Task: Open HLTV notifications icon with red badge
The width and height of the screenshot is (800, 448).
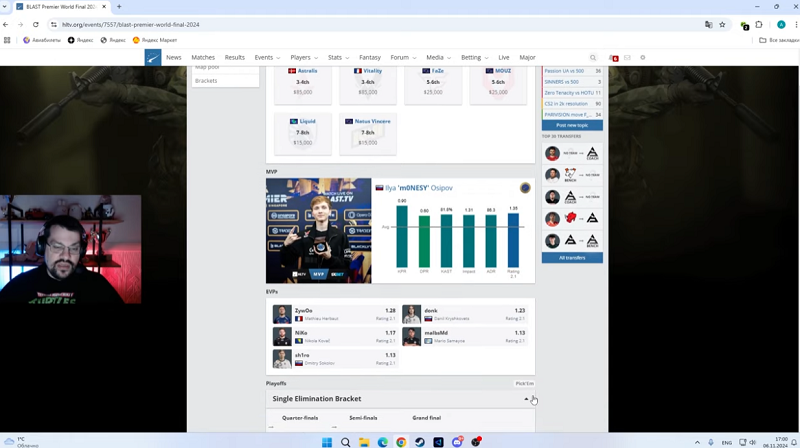Action: click(614, 58)
